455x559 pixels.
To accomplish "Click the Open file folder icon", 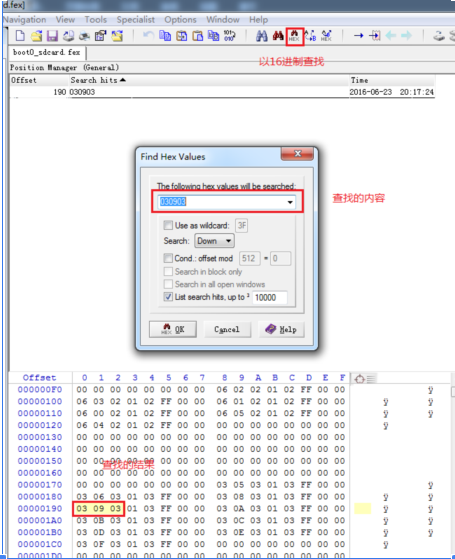I will point(36,36).
